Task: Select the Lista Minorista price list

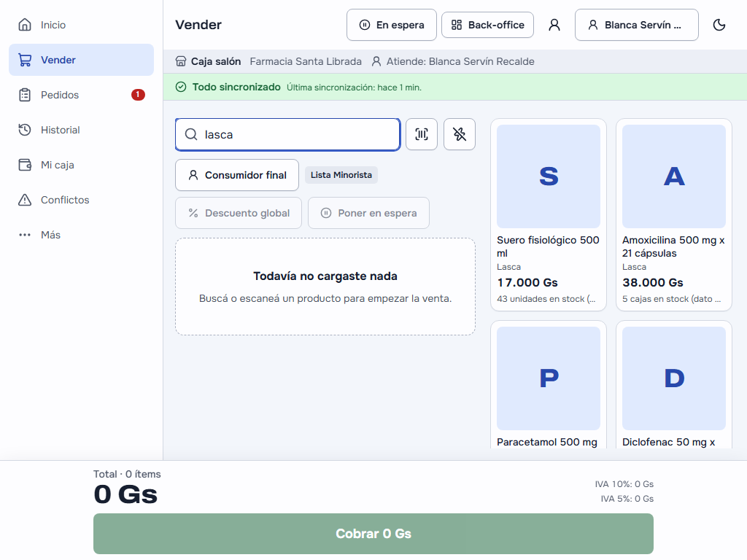Action: pos(341,175)
